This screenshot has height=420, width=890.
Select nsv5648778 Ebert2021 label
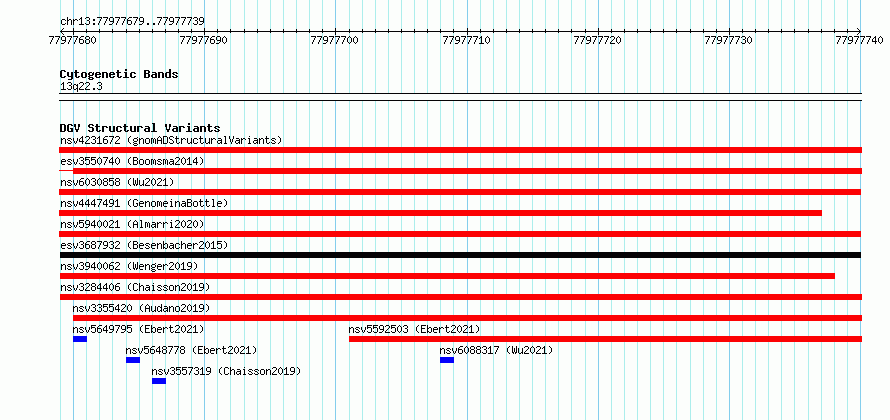191,350
